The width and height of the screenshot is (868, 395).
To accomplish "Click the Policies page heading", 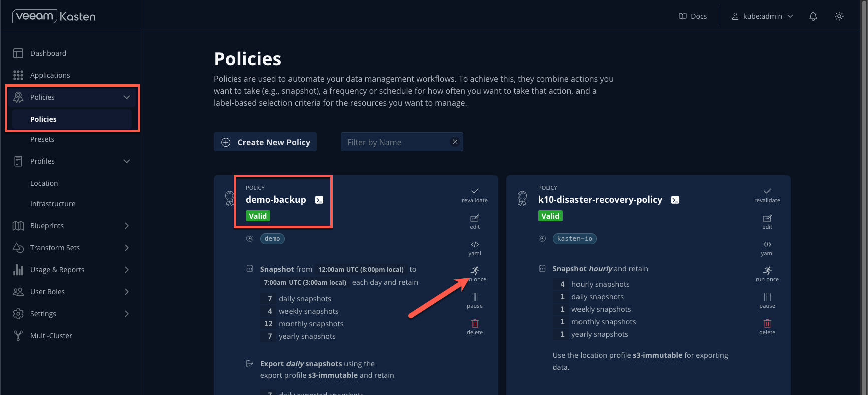I will point(248,59).
